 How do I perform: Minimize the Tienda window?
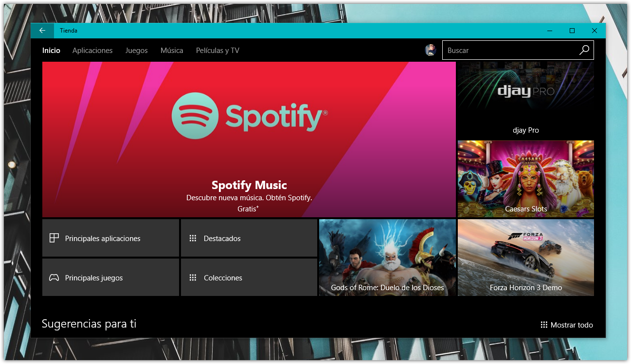point(550,31)
